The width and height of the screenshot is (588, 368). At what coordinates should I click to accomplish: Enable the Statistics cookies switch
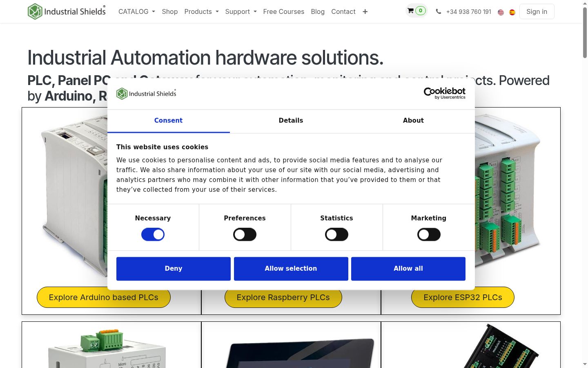click(x=336, y=234)
